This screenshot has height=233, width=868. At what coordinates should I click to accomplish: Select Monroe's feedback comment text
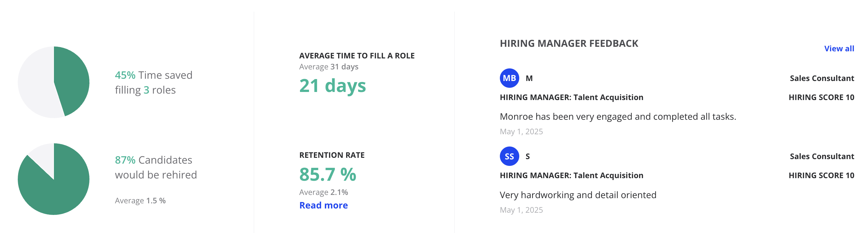click(618, 117)
